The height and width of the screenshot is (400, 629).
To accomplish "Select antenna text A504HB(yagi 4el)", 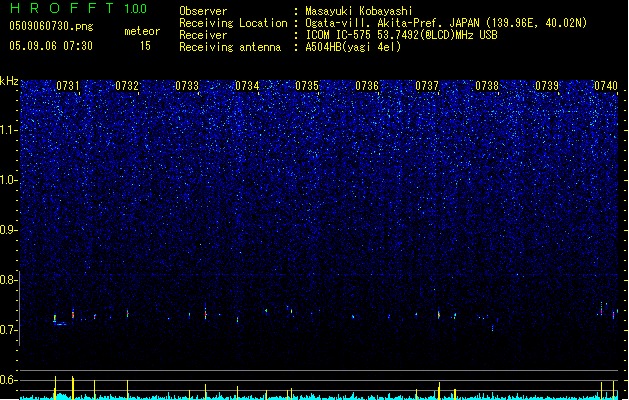I will (x=353, y=47).
